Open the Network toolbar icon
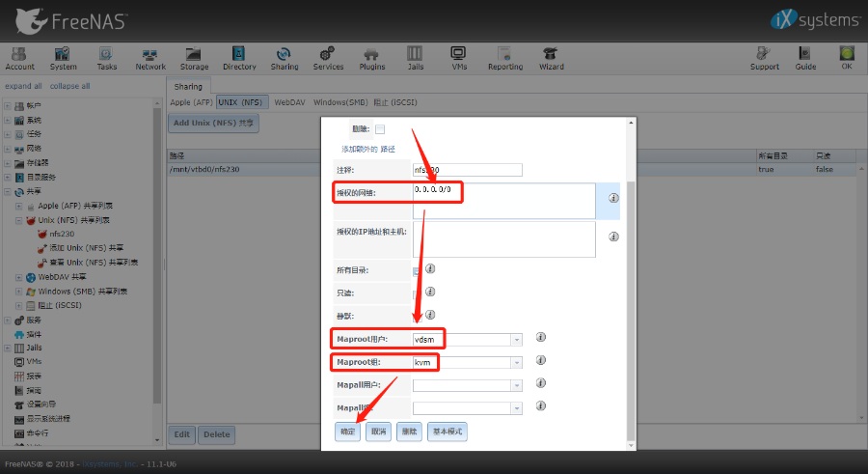This screenshot has width=868, height=474. click(150, 58)
